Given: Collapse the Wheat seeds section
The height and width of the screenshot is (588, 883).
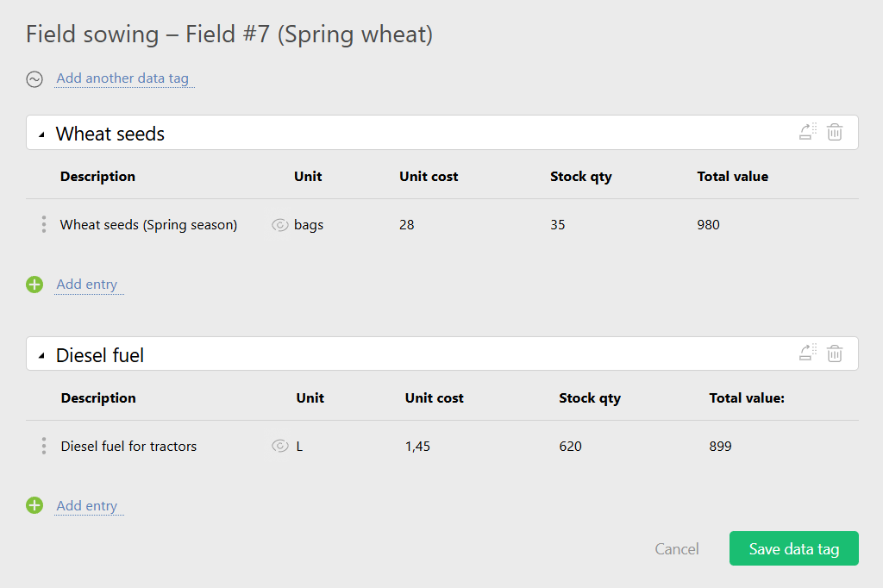Looking at the screenshot, I should pyautogui.click(x=41, y=134).
